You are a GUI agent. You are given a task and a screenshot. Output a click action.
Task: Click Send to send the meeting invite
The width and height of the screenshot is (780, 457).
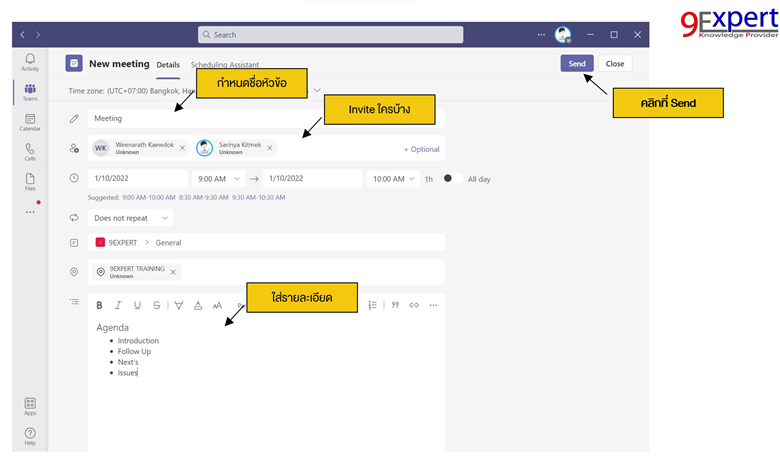[x=577, y=63]
